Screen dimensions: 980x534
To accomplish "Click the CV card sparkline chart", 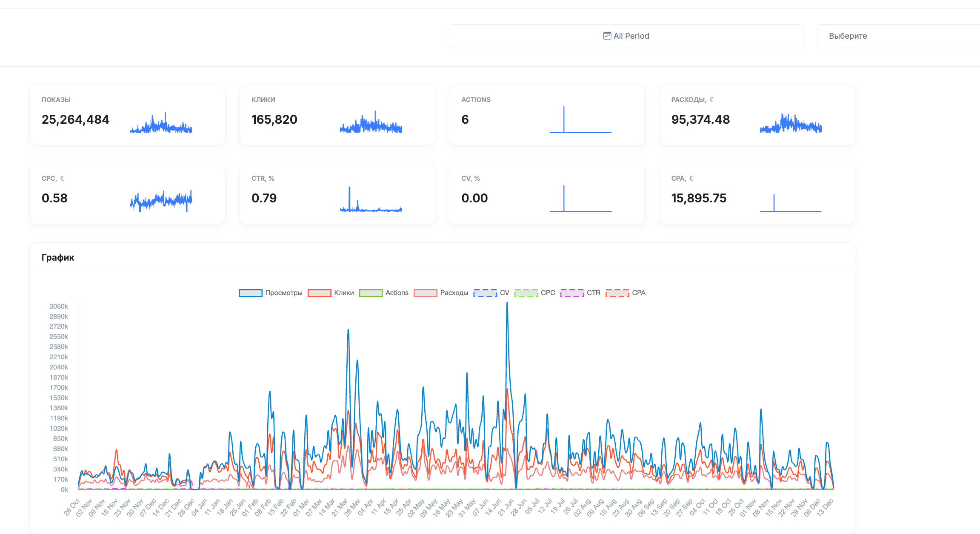I will (x=580, y=199).
